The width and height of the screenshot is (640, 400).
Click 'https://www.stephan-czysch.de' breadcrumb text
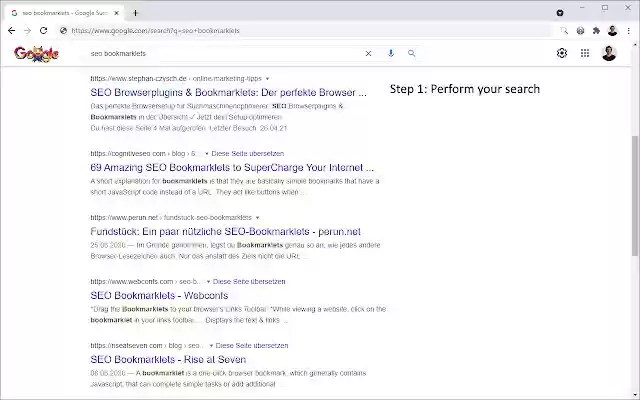point(138,78)
